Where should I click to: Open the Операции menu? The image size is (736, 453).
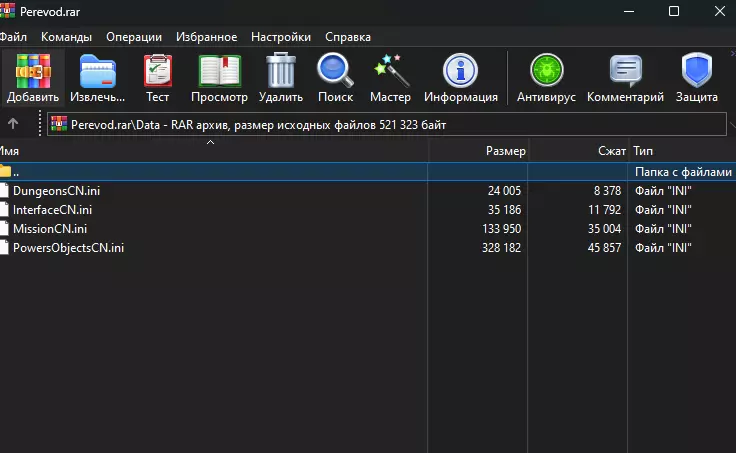[x=134, y=37]
